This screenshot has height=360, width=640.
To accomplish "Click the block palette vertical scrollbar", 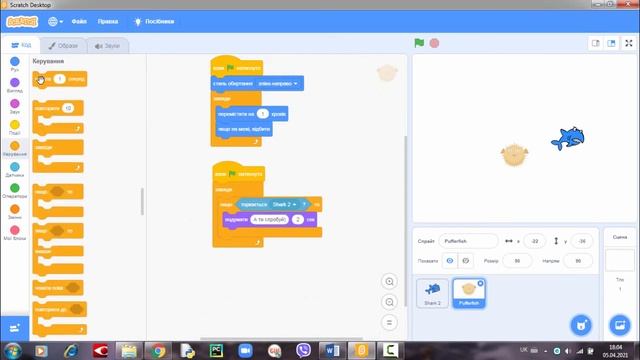I will pos(142,201).
